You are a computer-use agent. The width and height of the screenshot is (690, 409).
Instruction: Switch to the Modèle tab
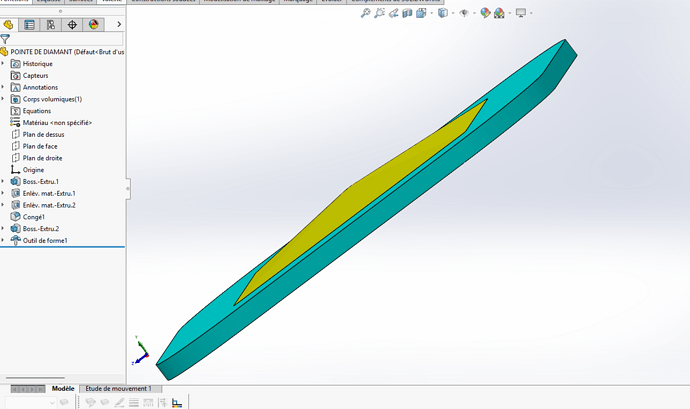tap(62, 388)
